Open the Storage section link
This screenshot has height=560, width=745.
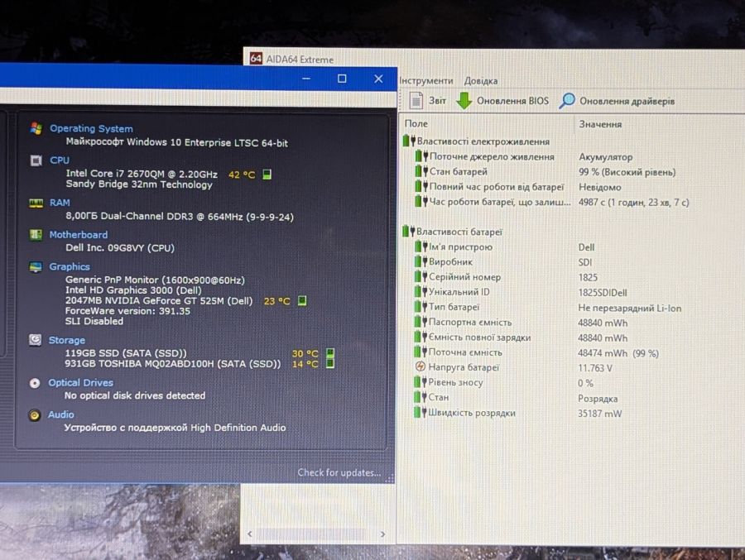tap(66, 340)
